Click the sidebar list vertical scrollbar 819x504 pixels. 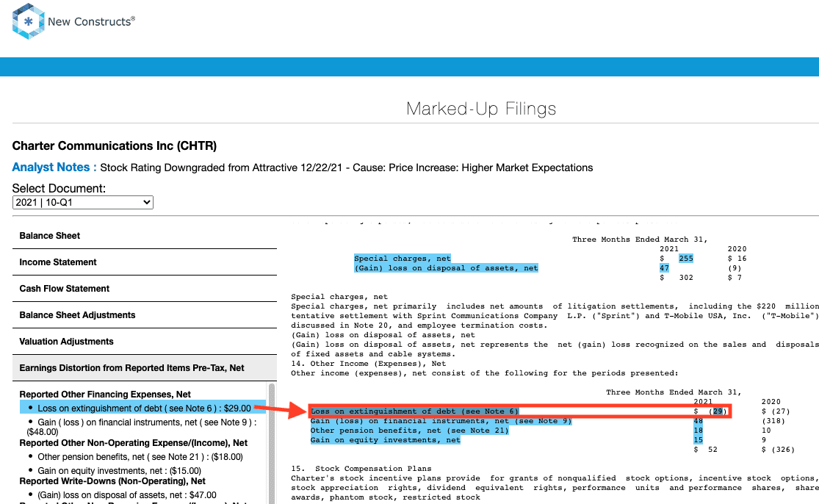click(272, 444)
